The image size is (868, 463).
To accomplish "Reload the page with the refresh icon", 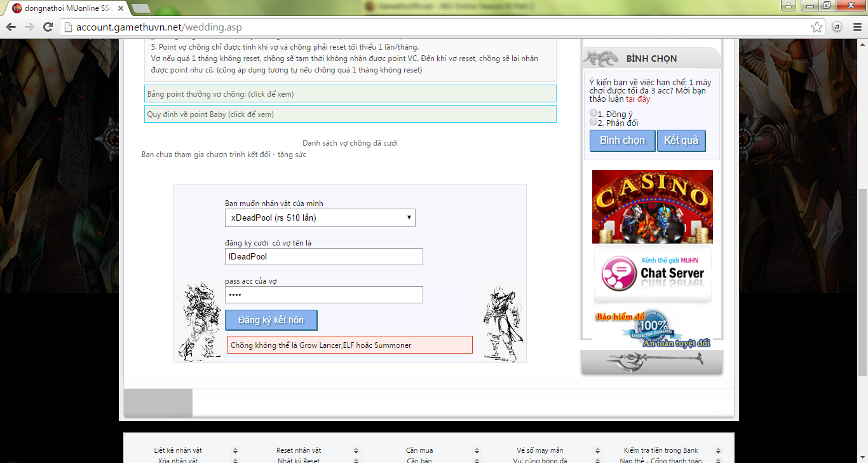I will click(x=48, y=27).
